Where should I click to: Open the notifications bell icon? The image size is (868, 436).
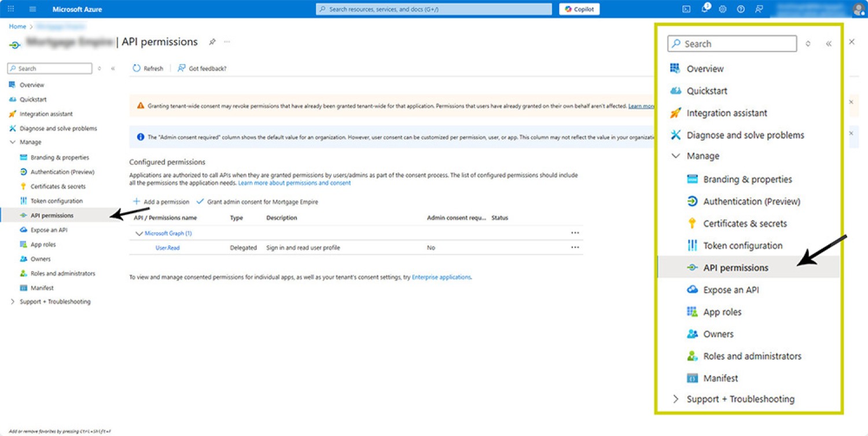pos(705,9)
